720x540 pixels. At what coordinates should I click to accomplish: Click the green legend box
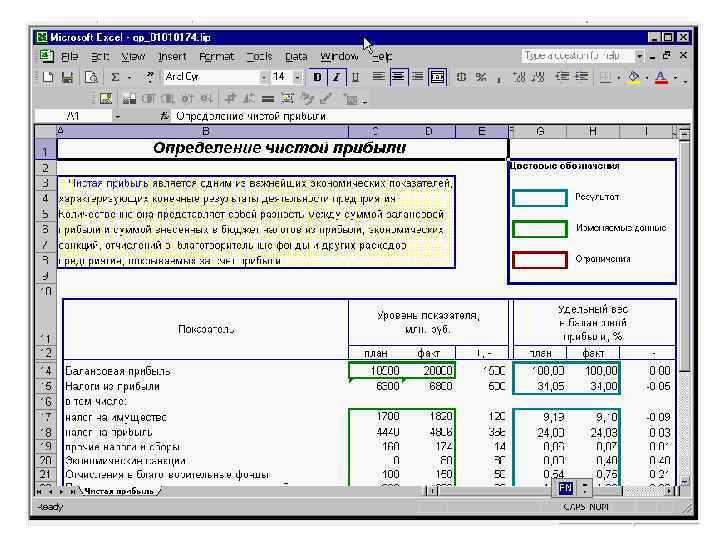pyautogui.click(x=540, y=229)
